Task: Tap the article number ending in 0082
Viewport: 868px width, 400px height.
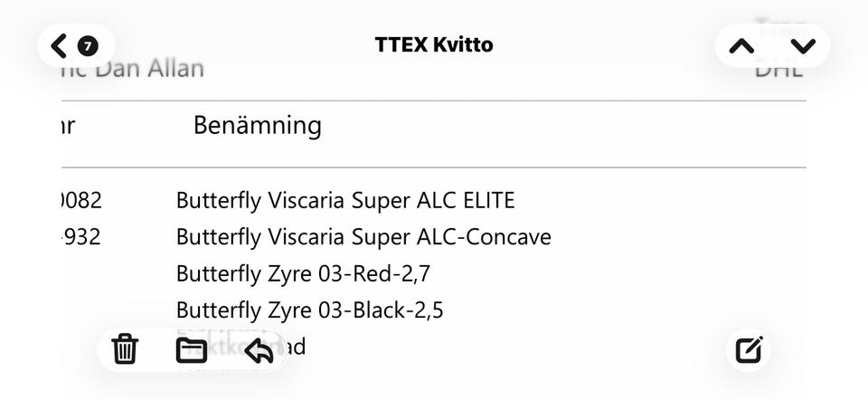Action: [x=81, y=200]
